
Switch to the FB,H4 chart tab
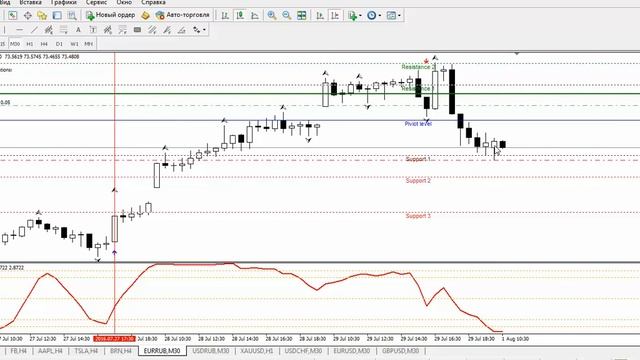tap(18, 351)
